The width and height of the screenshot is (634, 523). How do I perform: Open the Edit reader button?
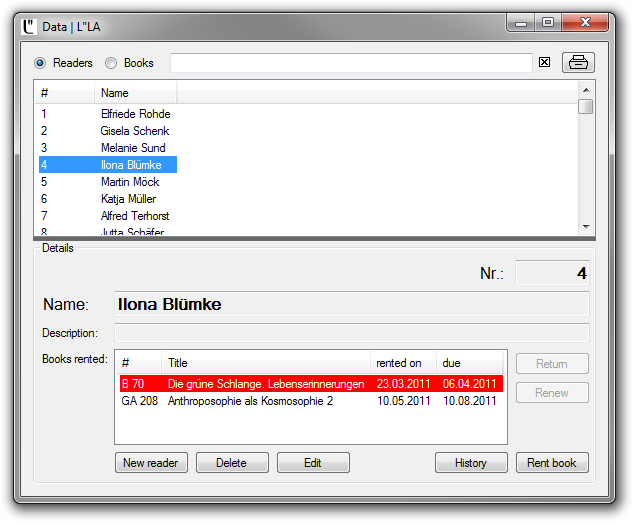[313, 463]
